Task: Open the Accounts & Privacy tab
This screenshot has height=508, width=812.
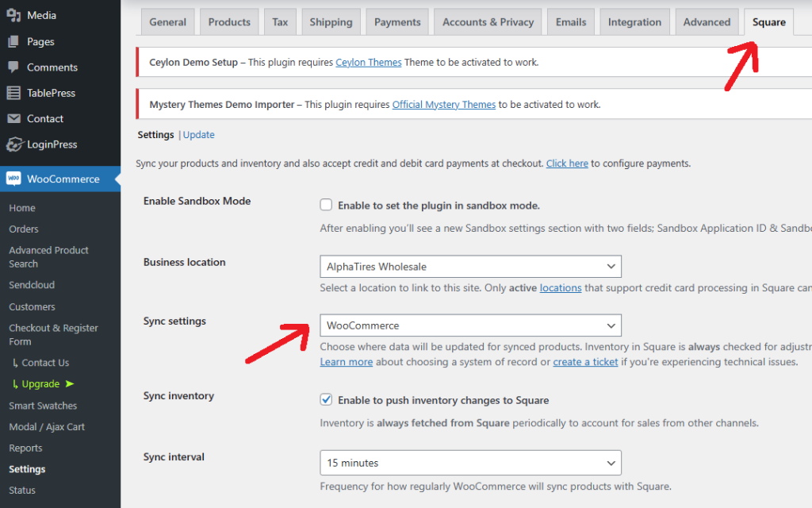Action: coord(488,22)
